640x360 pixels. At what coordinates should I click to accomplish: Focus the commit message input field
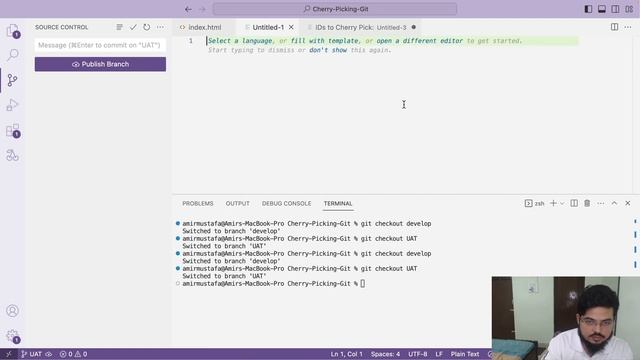coord(100,45)
